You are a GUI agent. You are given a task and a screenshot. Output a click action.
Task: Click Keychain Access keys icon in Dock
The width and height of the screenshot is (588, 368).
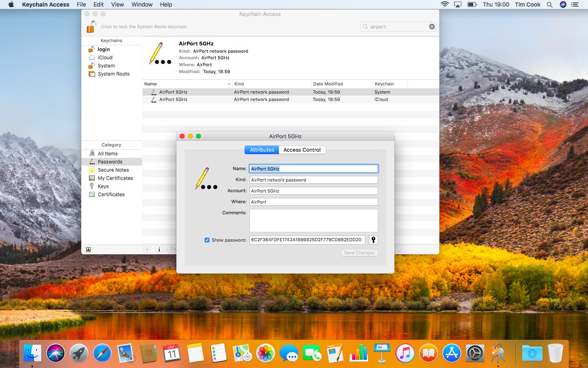tap(498, 353)
